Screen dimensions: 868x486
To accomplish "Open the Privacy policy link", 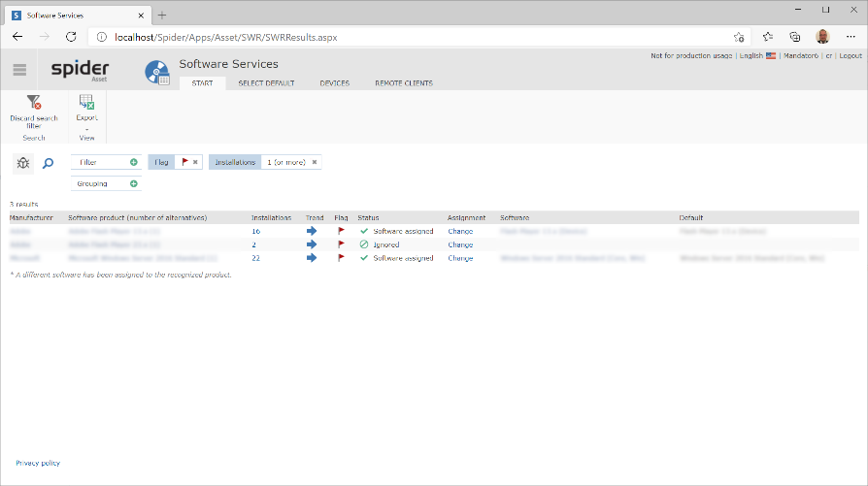I will 38,463.
